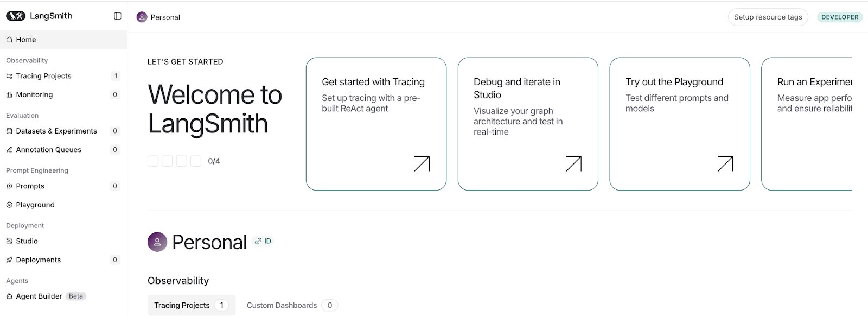This screenshot has height=316, width=868.
Task: Collapse the sidebar with the panel icon
Action: click(x=117, y=16)
